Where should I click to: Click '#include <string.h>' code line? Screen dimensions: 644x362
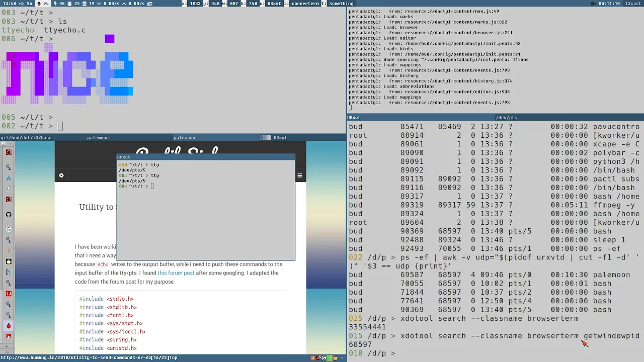click(108, 340)
